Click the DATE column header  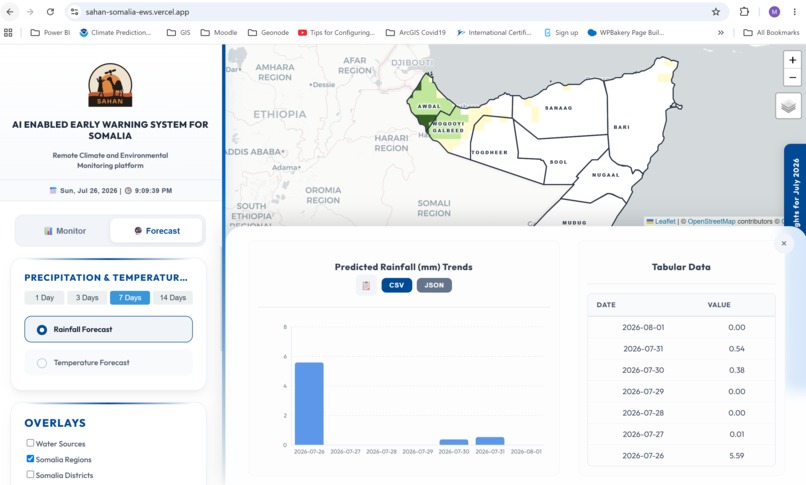(x=606, y=305)
